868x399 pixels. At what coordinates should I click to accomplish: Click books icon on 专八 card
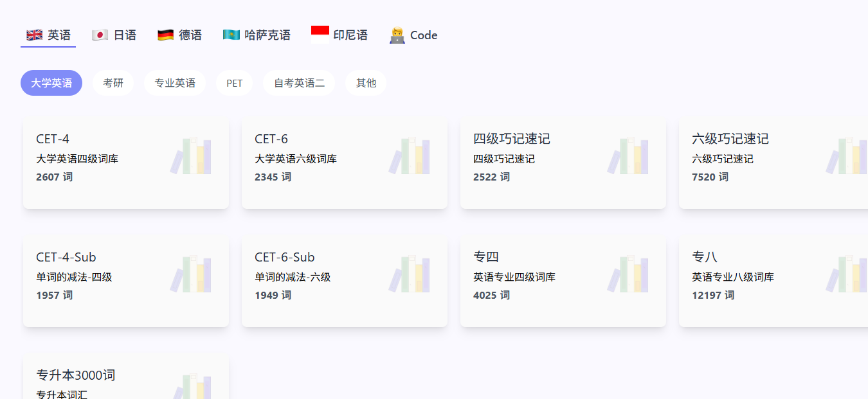click(846, 274)
